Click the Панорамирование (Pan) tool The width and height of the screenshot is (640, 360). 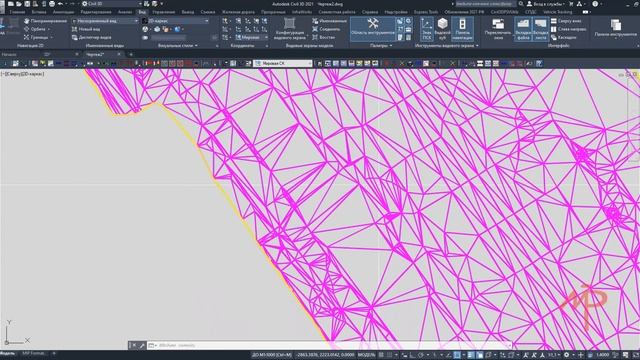pos(45,21)
